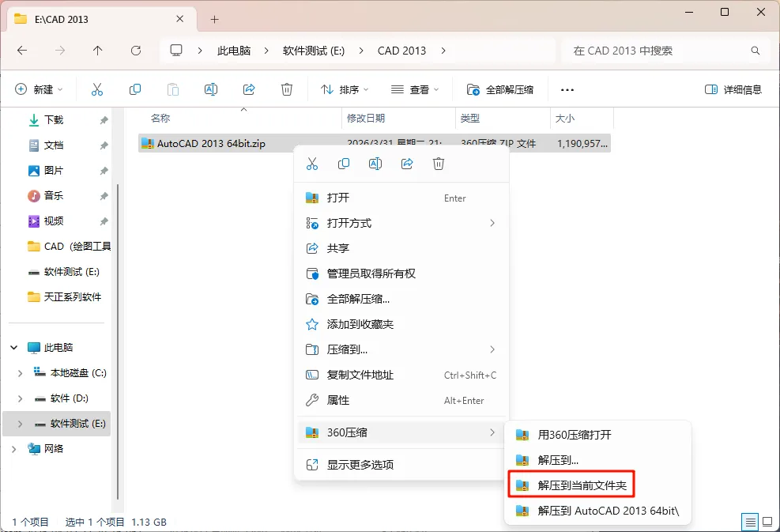Screen dimensions: 780x532
Task: Open the 打开方式 submenu
Action: click(x=401, y=223)
